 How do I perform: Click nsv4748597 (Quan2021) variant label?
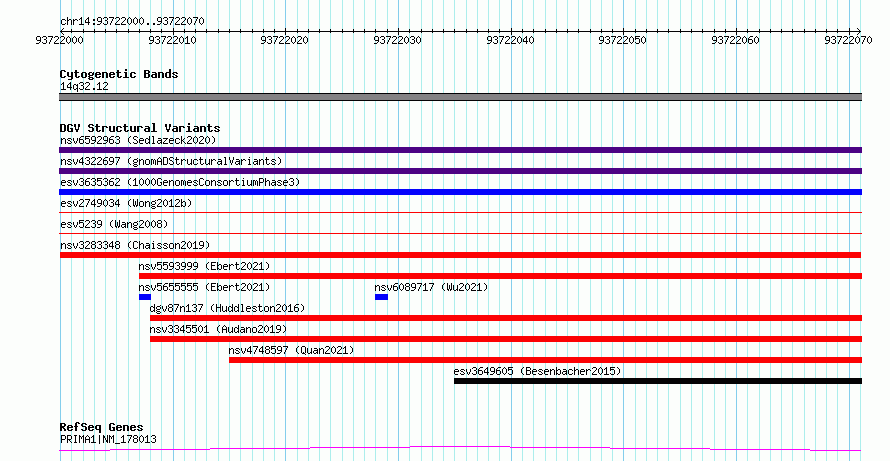point(291,350)
